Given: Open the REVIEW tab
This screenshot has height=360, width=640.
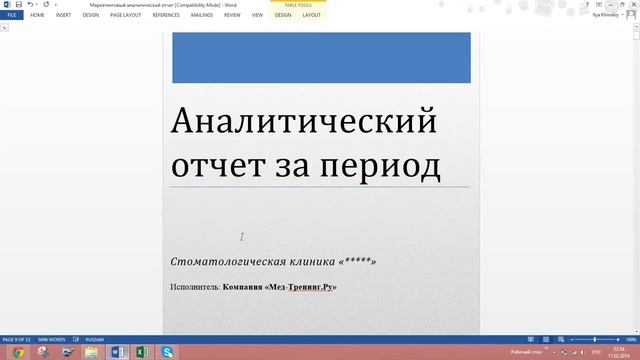Looking at the screenshot, I should [x=232, y=15].
